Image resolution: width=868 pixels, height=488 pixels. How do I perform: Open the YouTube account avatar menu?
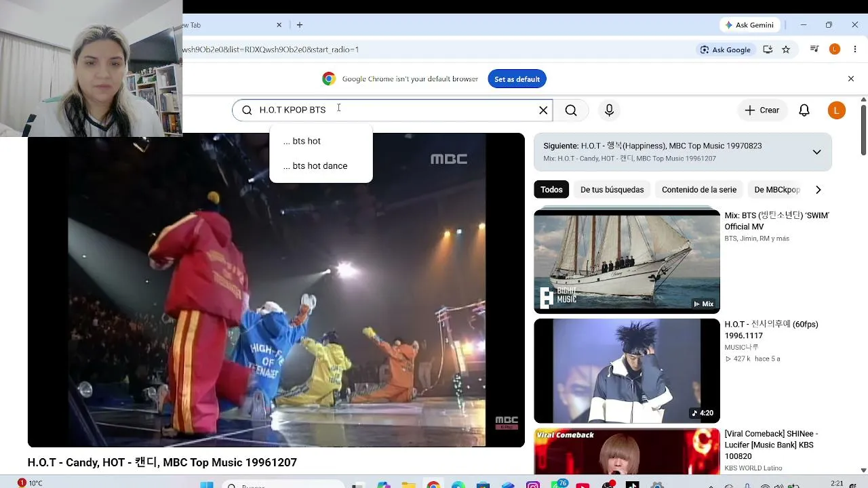point(836,110)
